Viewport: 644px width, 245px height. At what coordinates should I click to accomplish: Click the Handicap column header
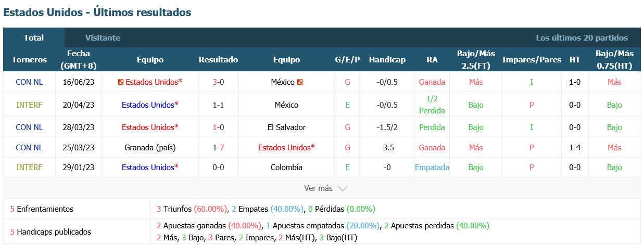pyautogui.click(x=387, y=60)
